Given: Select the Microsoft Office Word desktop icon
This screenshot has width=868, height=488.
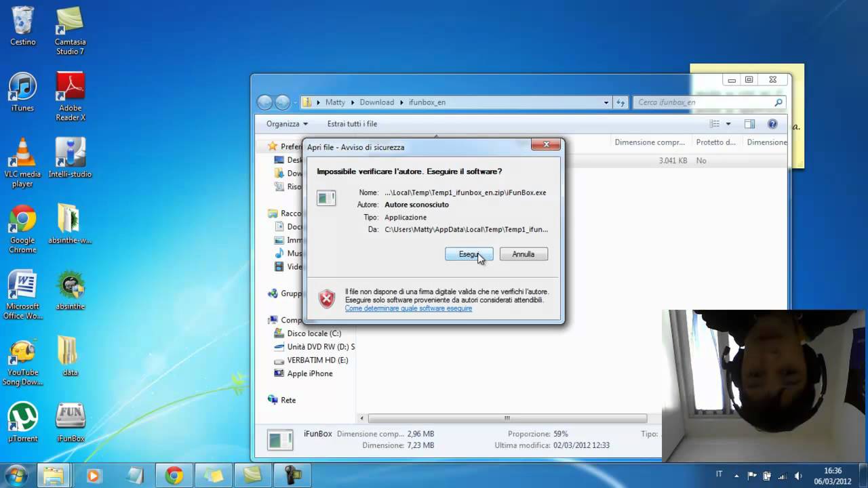Looking at the screenshot, I should (22, 295).
